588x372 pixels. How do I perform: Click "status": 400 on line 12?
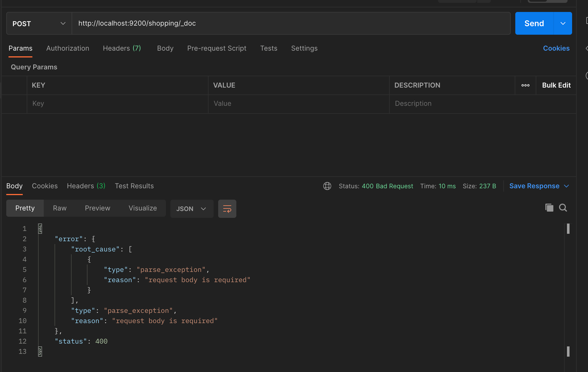click(x=81, y=341)
